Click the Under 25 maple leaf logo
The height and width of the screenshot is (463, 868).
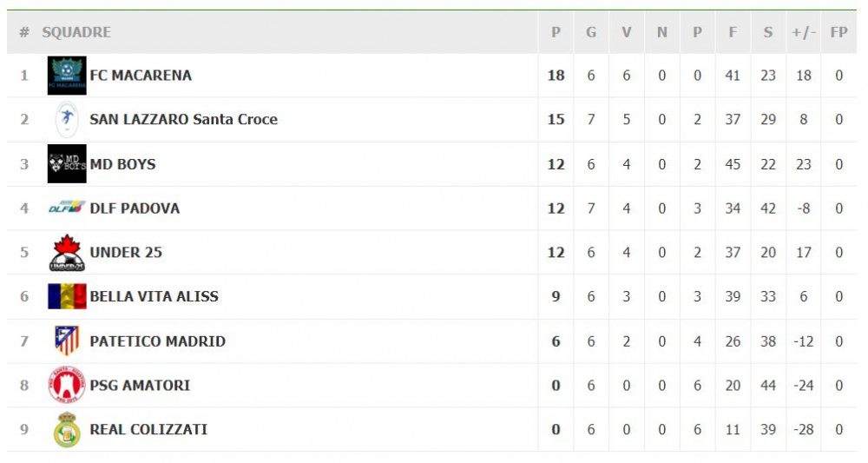point(67,253)
